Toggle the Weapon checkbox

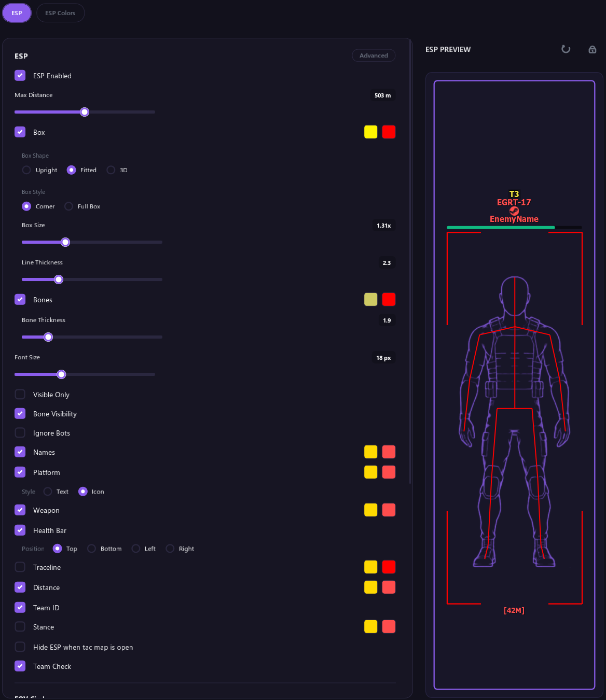click(x=20, y=510)
